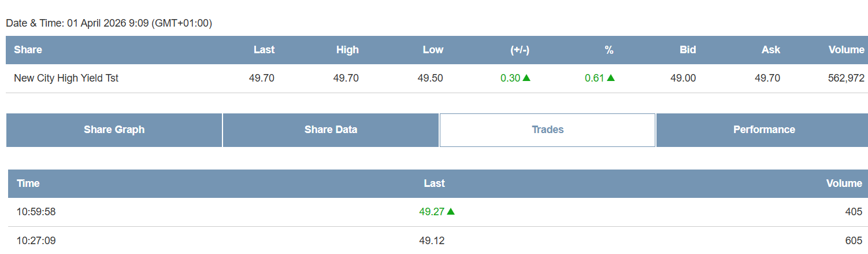The height and width of the screenshot is (254, 868).
Task: Click the Low column header
Action: [433, 50]
